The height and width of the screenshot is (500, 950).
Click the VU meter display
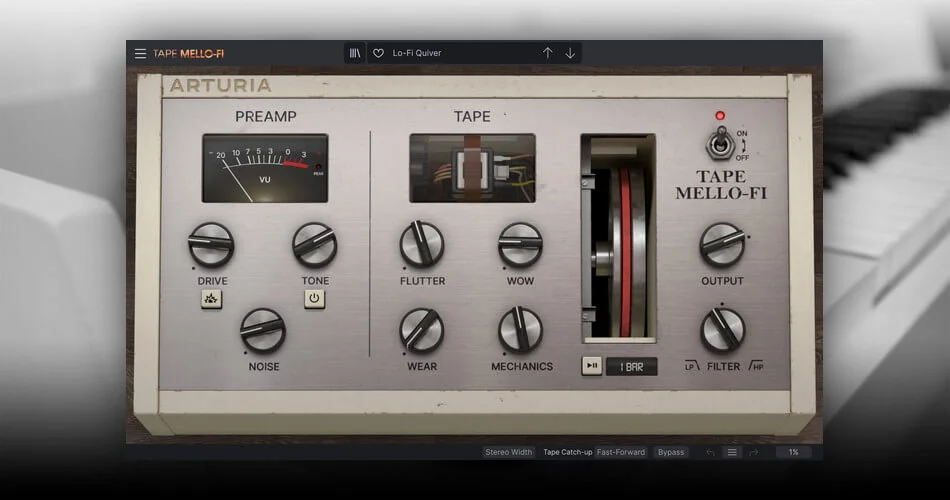click(x=265, y=168)
